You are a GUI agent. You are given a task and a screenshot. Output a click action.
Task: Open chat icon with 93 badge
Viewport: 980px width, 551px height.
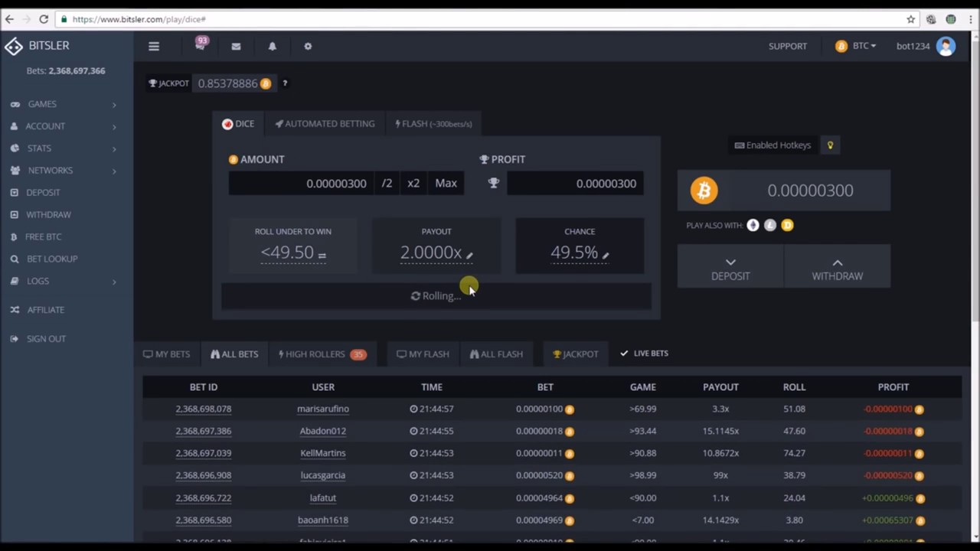pos(201,44)
